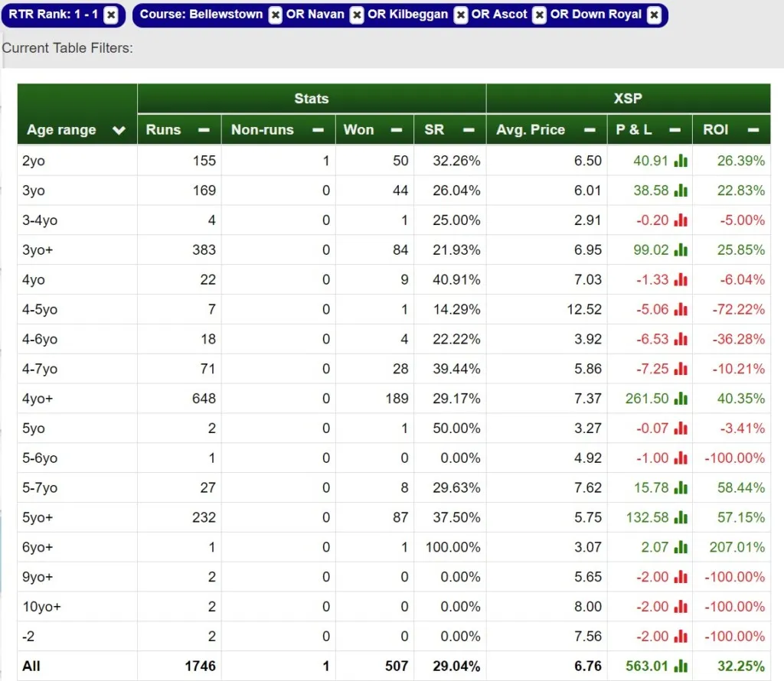The width and height of the screenshot is (784, 681).
Task: Select the 5-7yo age range cell
Action: [77, 487]
